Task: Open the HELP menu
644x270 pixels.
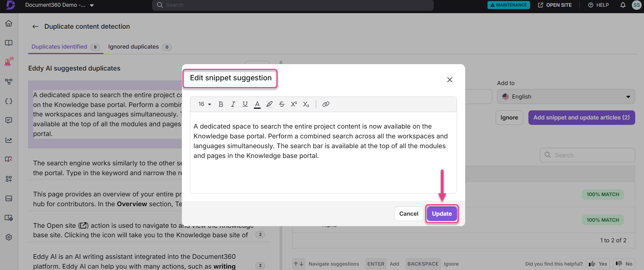Action: tap(598, 5)
